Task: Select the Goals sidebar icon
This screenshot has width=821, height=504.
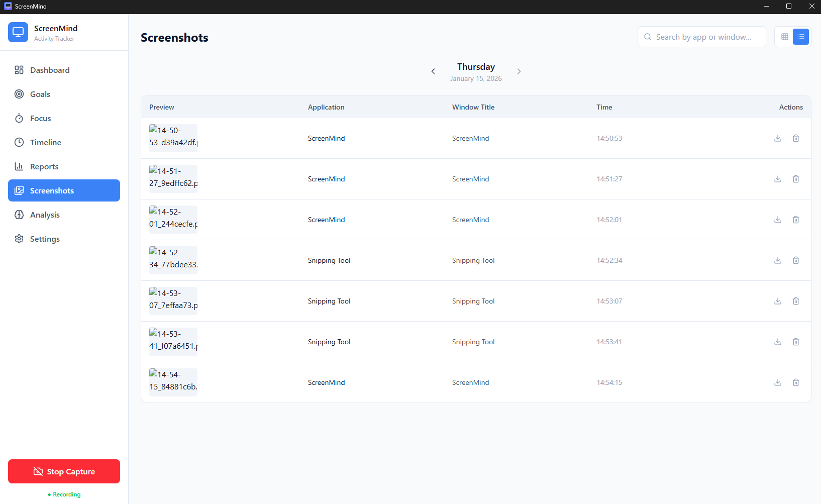Action: (19, 94)
